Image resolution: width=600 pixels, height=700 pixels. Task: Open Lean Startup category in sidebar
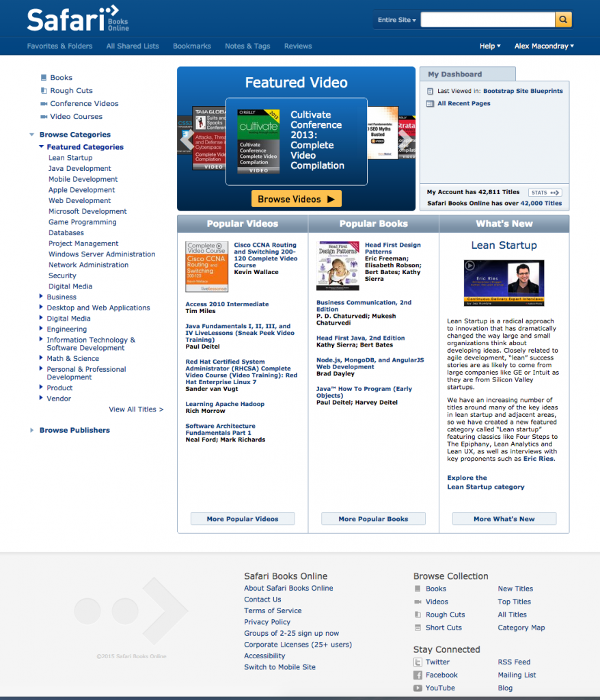point(70,158)
